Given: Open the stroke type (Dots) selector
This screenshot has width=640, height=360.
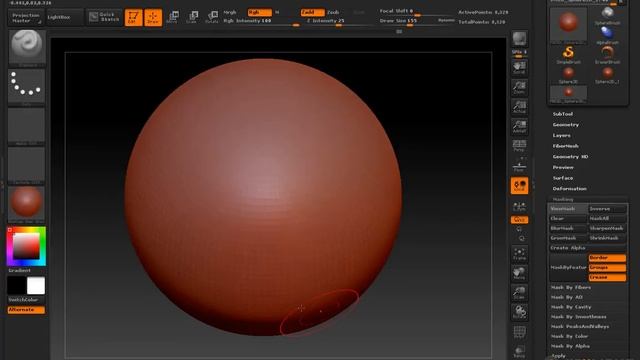Looking at the screenshot, I should (27, 87).
